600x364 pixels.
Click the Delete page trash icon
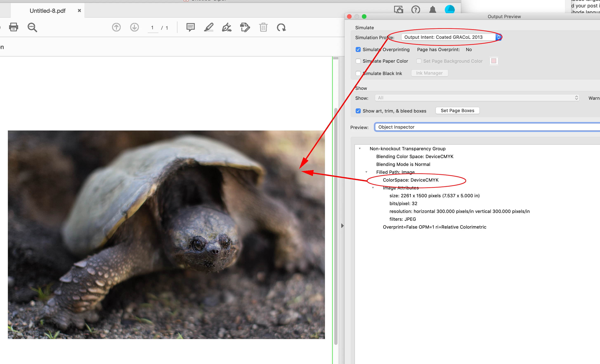[x=263, y=27]
